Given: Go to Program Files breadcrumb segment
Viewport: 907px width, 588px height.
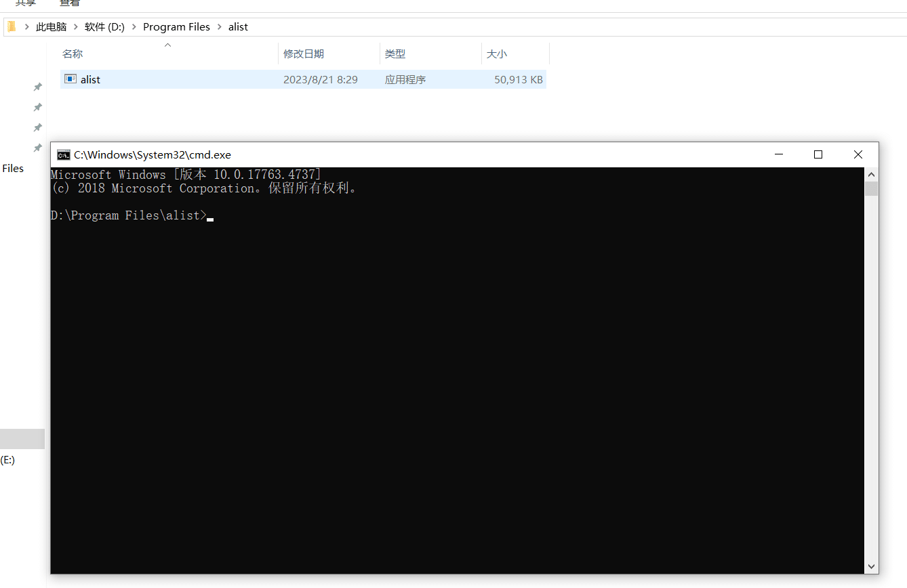Looking at the screenshot, I should [176, 27].
